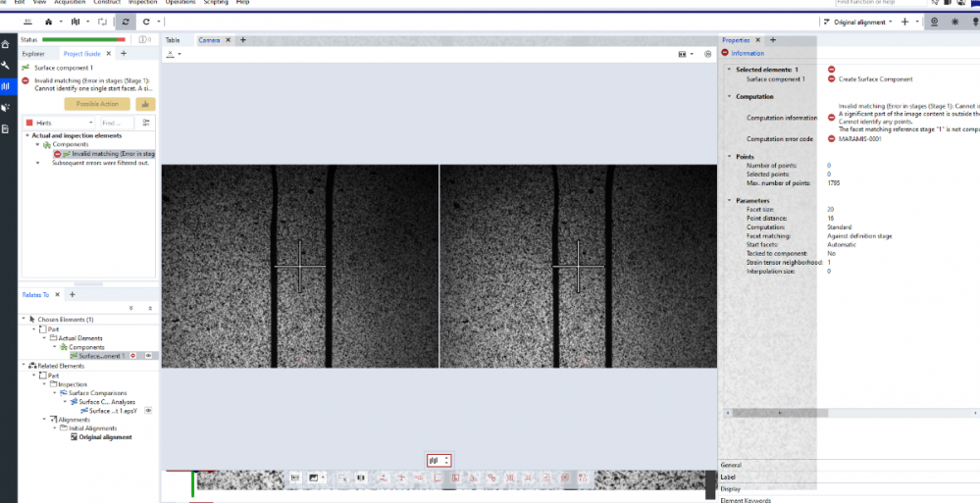Select the highlighted inspection workspace sidebar icon
Screen dimensions: 980x503
click(6, 86)
